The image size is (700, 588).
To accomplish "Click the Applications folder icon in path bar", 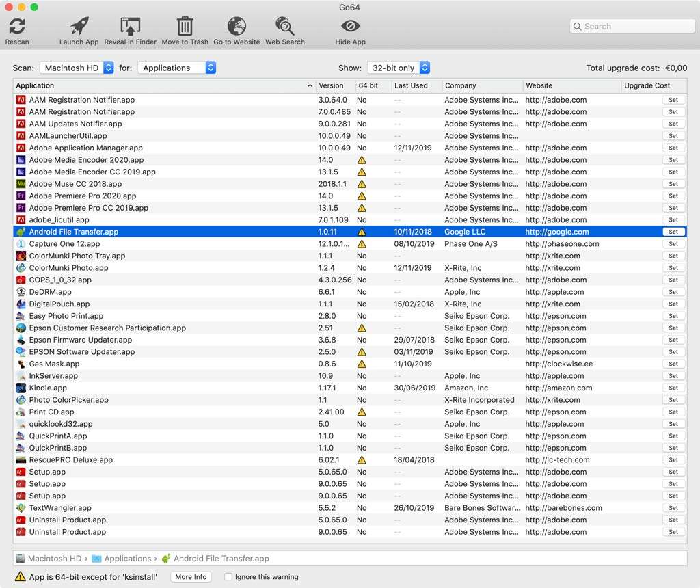I will point(96,558).
